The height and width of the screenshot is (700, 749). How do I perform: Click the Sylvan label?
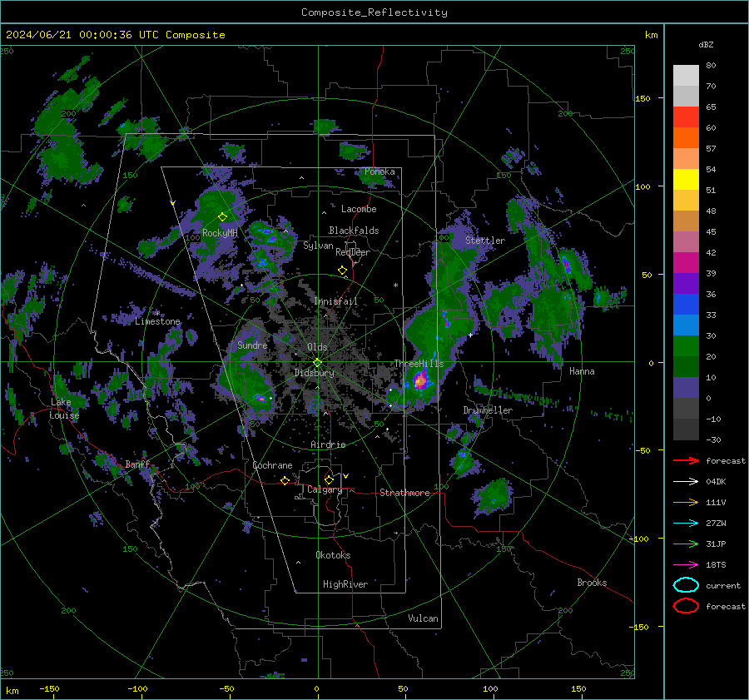coord(318,246)
